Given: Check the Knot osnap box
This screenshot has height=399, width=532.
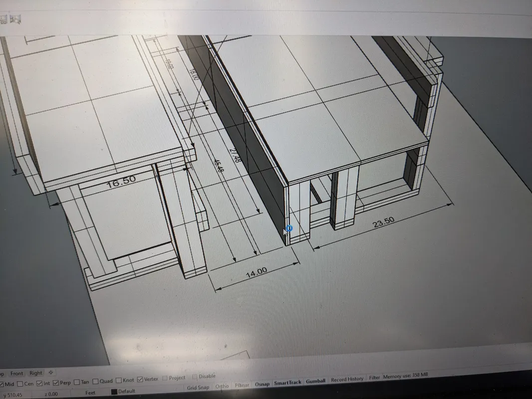Looking at the screenshot, I should pos(117,381).
